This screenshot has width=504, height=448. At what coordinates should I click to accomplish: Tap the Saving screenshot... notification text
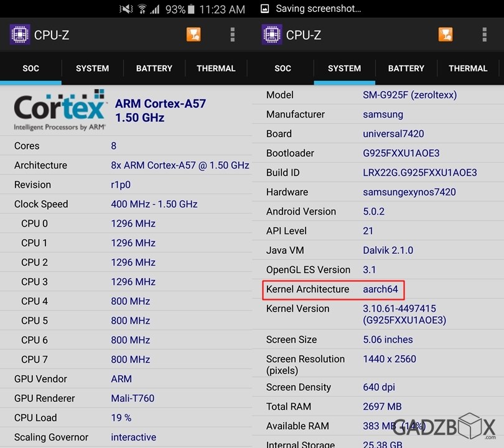[x=318, y=9]
